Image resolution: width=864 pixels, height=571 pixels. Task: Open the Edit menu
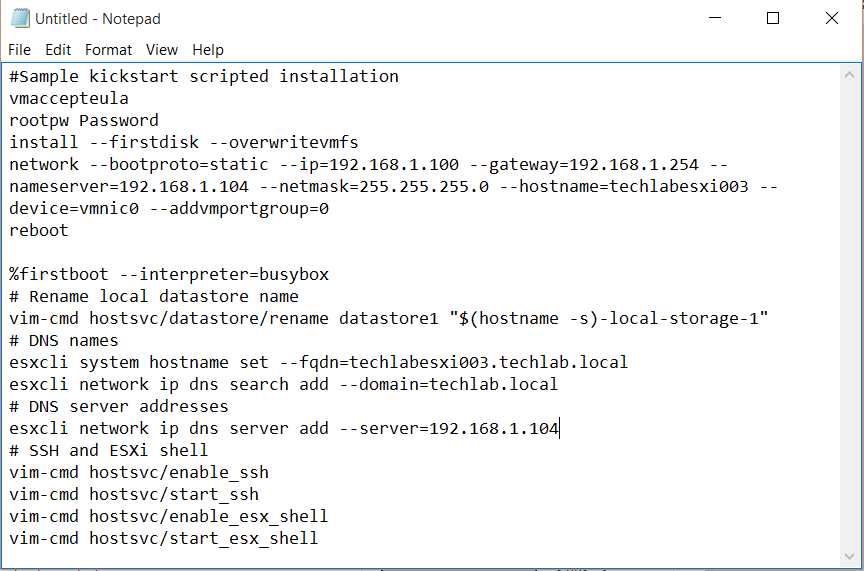58,50
